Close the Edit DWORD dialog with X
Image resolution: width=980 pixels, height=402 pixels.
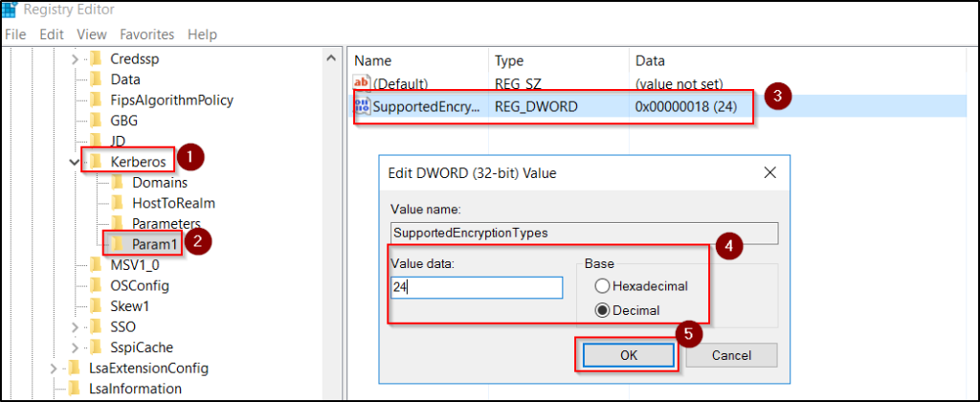click(770, 172)
